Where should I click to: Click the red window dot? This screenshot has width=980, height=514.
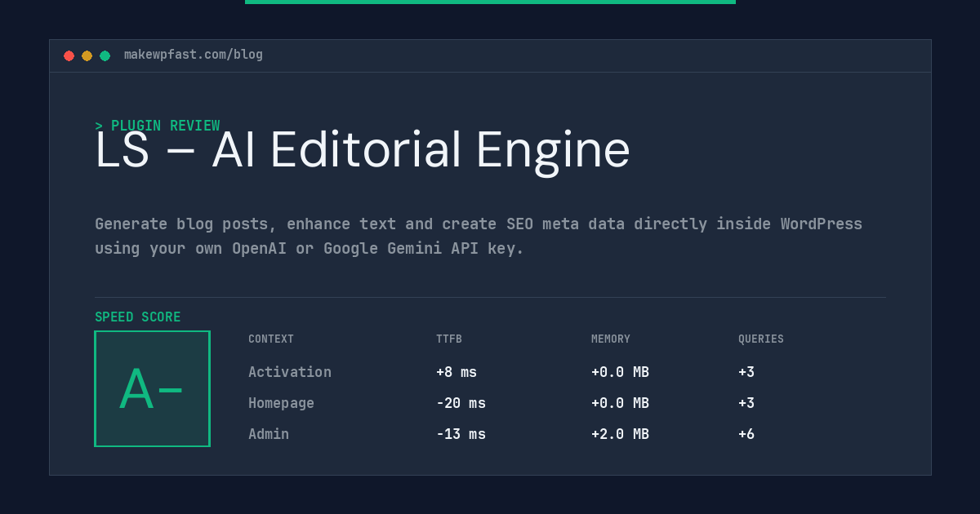tap(69, 55)
